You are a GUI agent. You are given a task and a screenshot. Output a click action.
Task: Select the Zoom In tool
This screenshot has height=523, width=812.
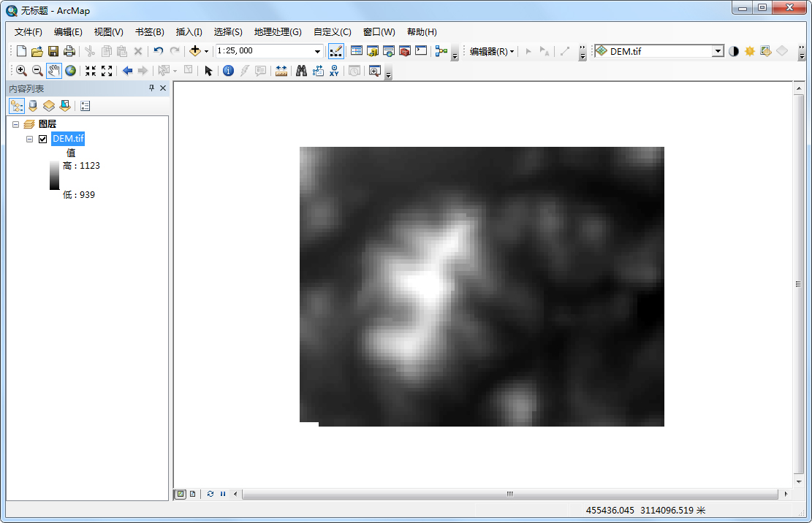click(21, 70)
